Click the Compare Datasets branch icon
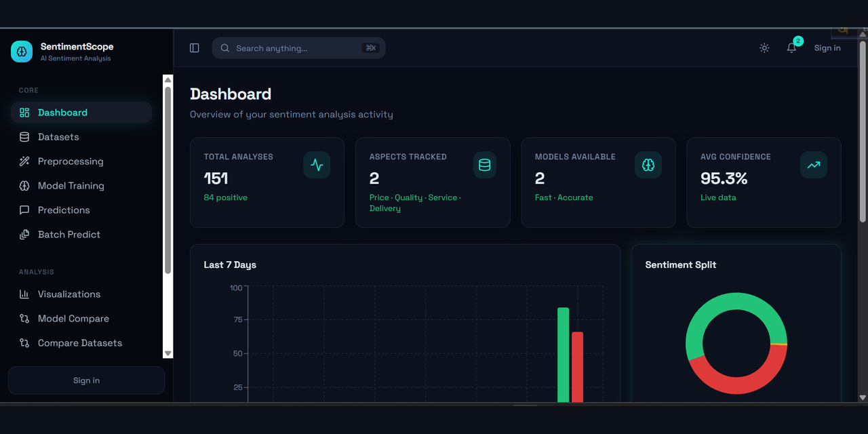The width and height of the screenshot is (868, 434). 24,343
